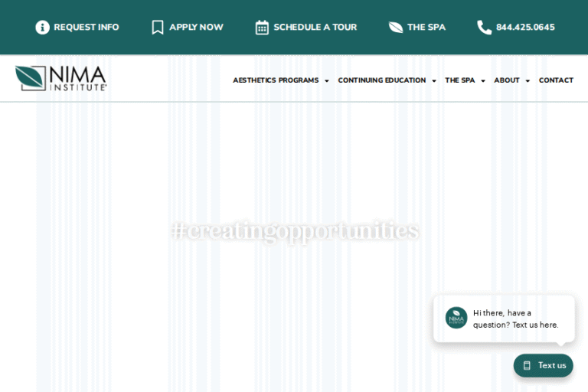
Task: Open the Schedule a Tour text link
Action: coord(315,28)
